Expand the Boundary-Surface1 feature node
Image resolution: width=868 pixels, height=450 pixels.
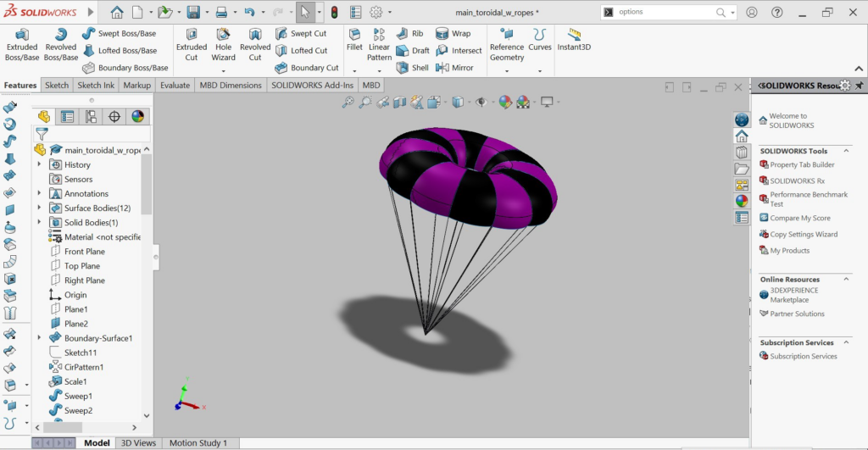coord(39,338)
